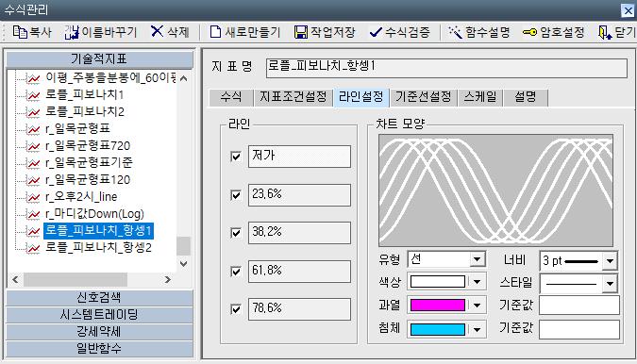Open the 침체 color dropdown arrow

click(477, 329)
